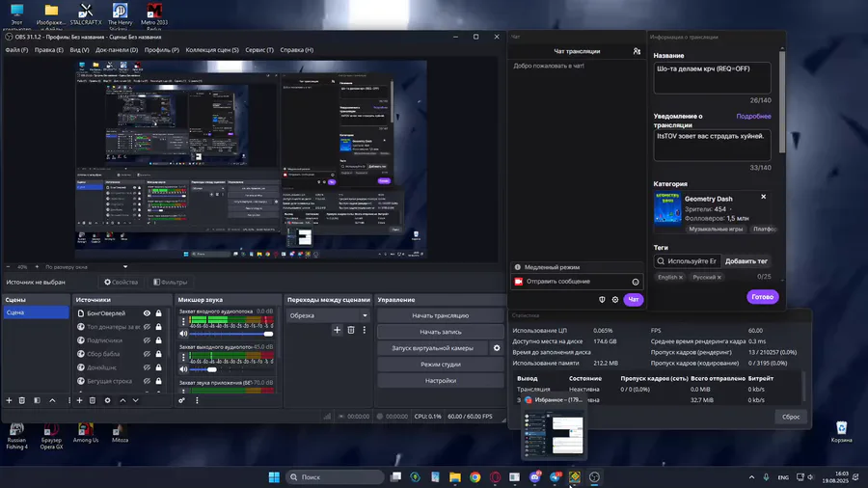Open source properties gear in Sources panel
868x488 pixels.
coord(107,400)
